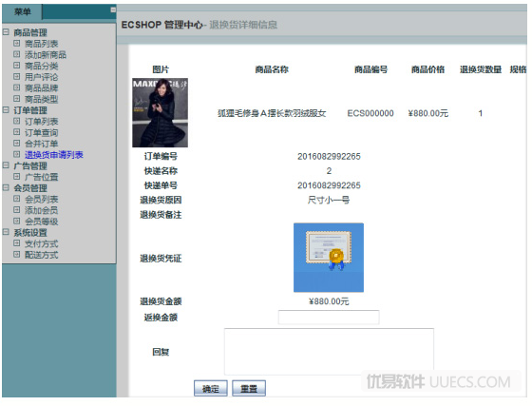
Task: Click the icon beside 商品列表
Action: pyautogui.click(x=17, y=43)
